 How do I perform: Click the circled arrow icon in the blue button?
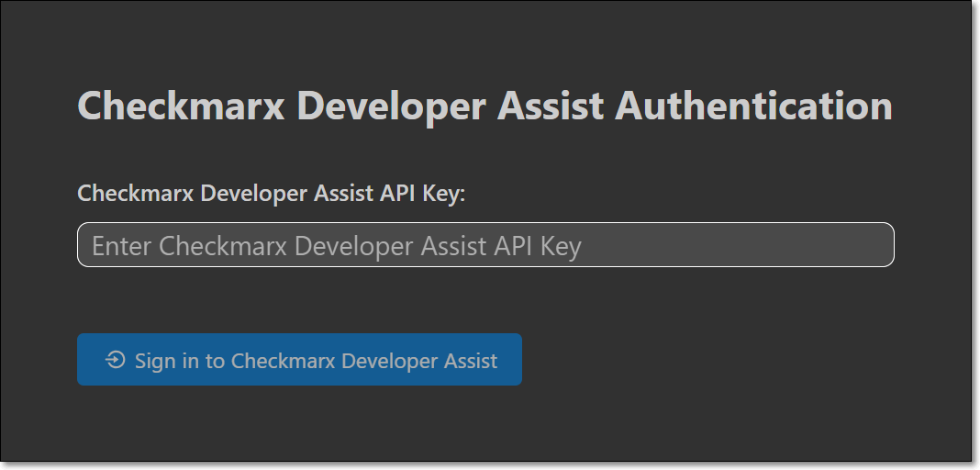116,360
